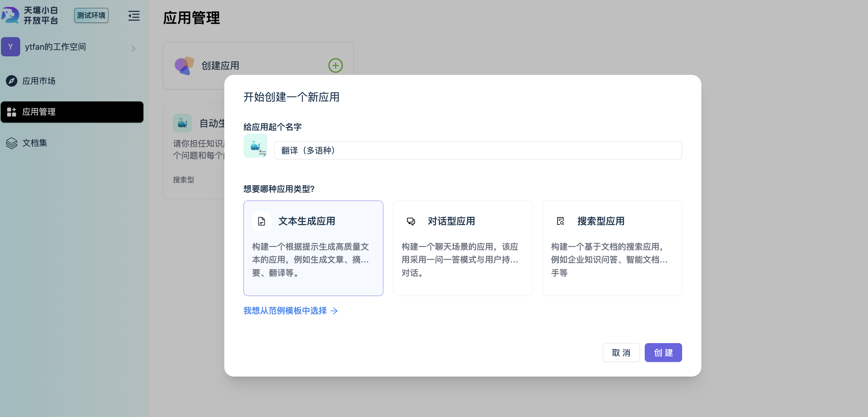This screenshot has width=868, height=417.
Task: Click the 测试环境 environment badge
Action: [91, 16]
